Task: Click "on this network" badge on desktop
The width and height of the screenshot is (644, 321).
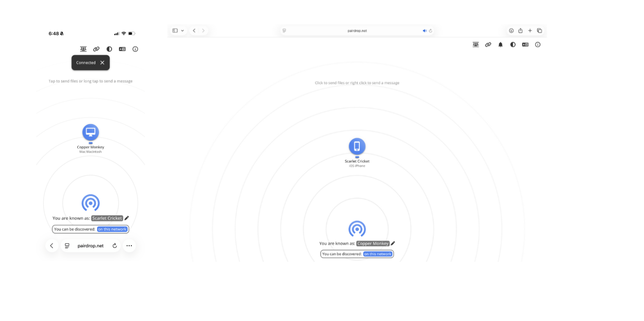Action: 378,254
